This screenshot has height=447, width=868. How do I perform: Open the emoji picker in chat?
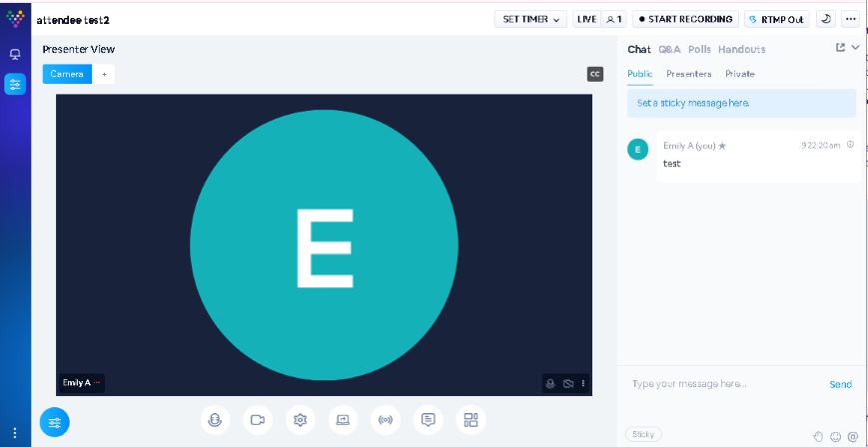coord(835,436)
